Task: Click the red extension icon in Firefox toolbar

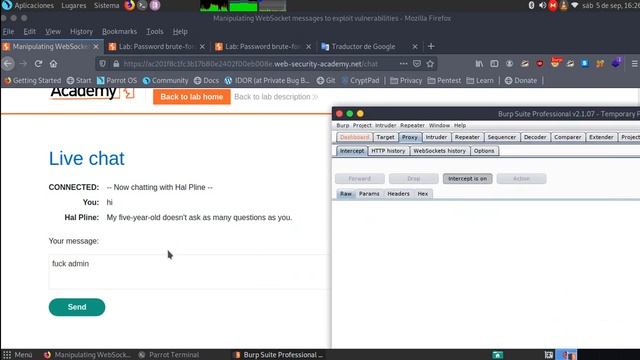Action: click(540, 64)
